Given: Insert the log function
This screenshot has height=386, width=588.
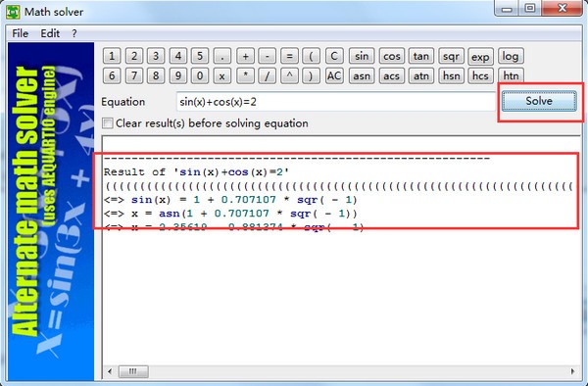Looking at the screenshot, I should pos(511,56).
